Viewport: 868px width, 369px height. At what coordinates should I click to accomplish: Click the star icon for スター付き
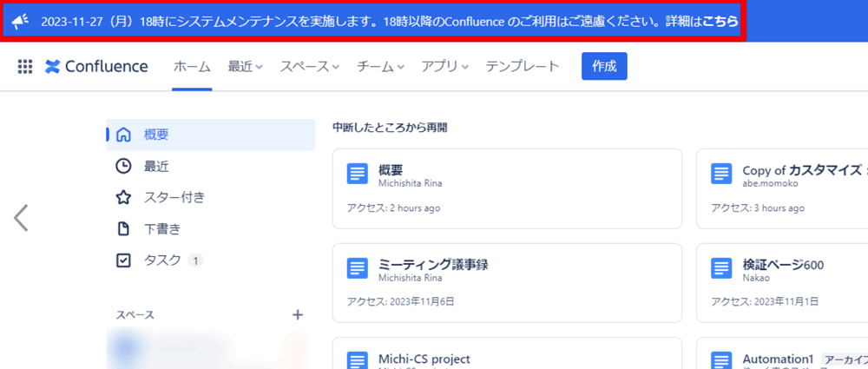(123, 197)
